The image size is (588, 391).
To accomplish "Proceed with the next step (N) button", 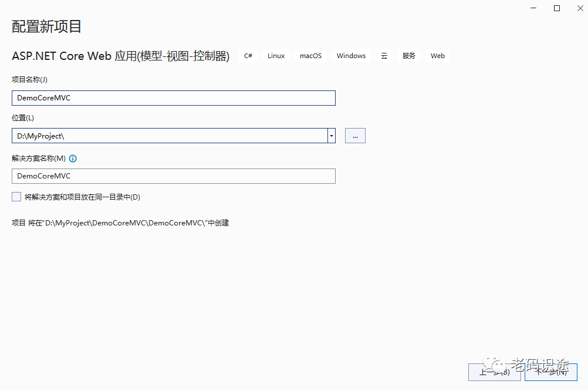I will click(x=551, y=372).
